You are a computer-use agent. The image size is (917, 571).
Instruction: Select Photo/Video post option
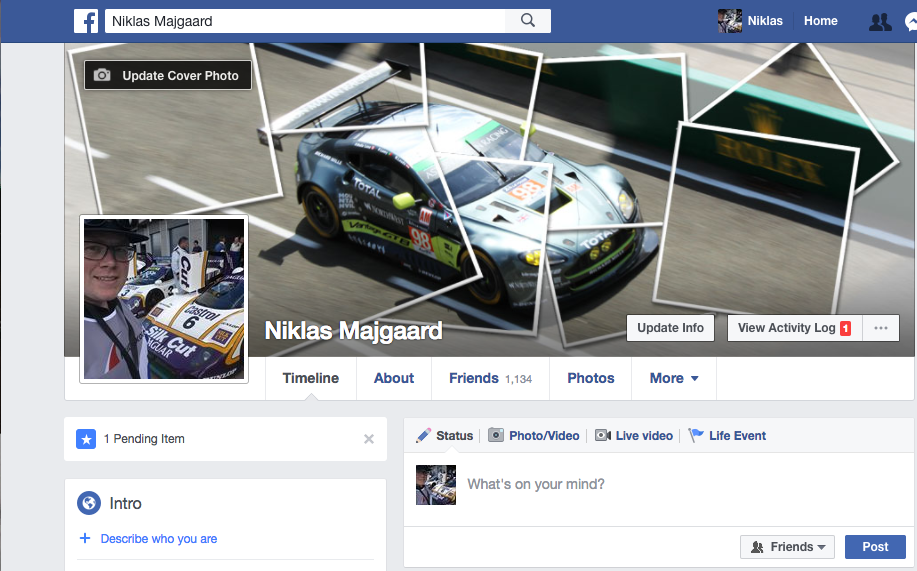(533, 436)
